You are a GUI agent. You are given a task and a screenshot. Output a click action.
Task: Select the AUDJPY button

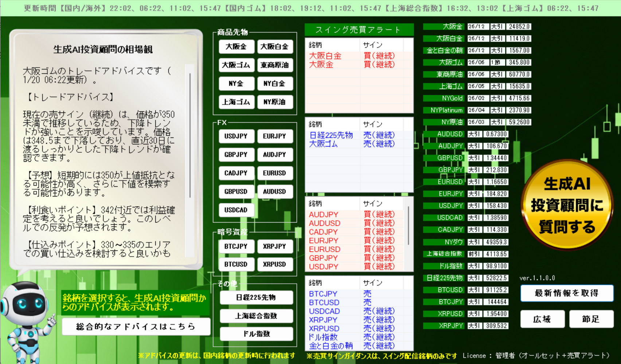pyautogui.click(x=275, y=155)
